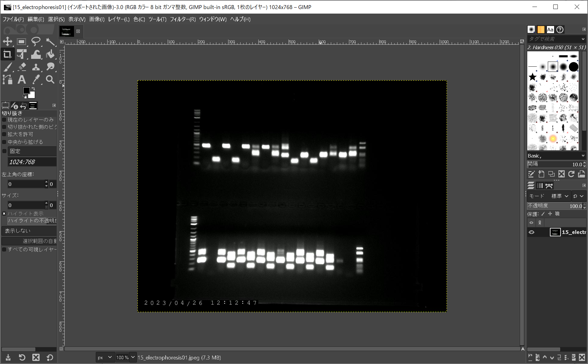Click the 選択範囲の自動縮小 button

(29, 241)
